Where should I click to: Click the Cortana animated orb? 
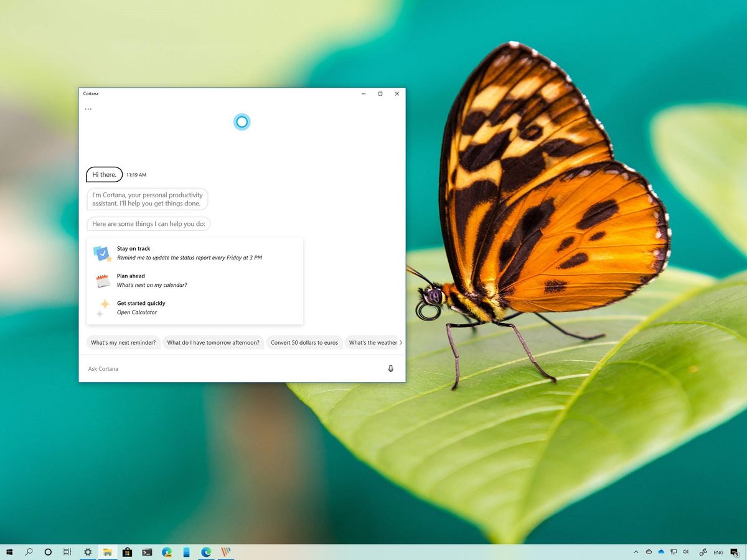(242, 122)
